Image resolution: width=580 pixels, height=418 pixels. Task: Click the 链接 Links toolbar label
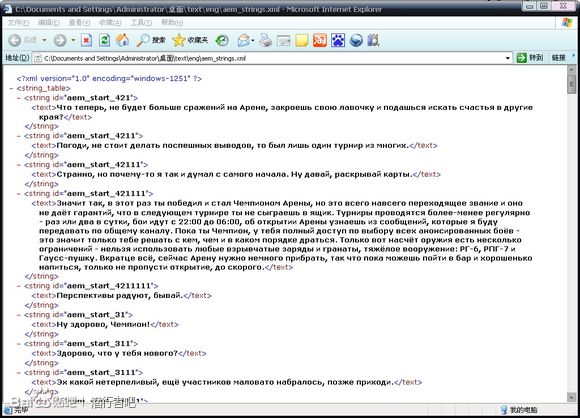(x=559, y=58)
